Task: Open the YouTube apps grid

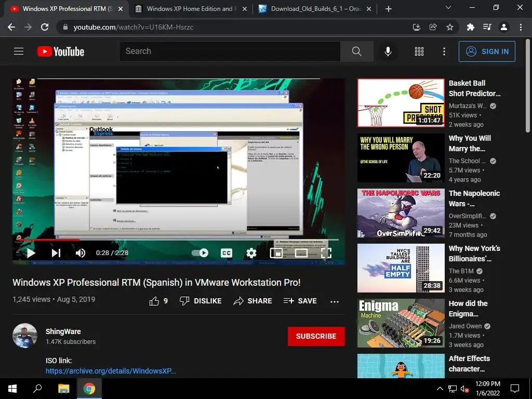Action: (x=419, y=51)
